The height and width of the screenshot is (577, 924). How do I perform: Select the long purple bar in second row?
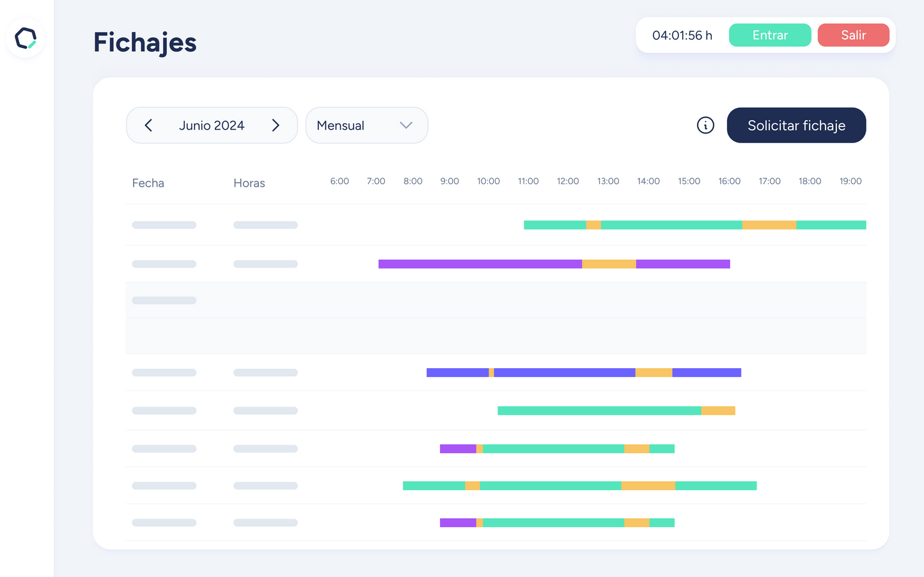(x=480, y=264)
